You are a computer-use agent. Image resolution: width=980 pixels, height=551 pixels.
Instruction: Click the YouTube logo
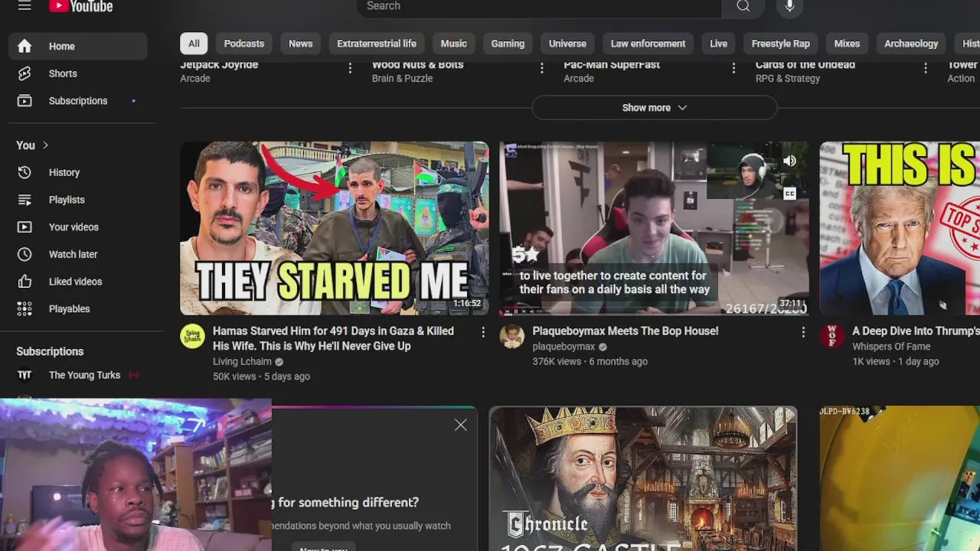81,6
